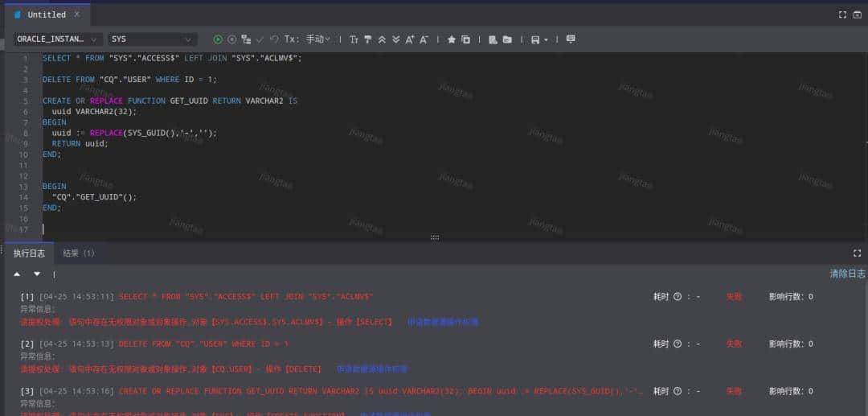Expand the save icon dropdown arrow
868x416 pixels.
[x=546, y=40]
